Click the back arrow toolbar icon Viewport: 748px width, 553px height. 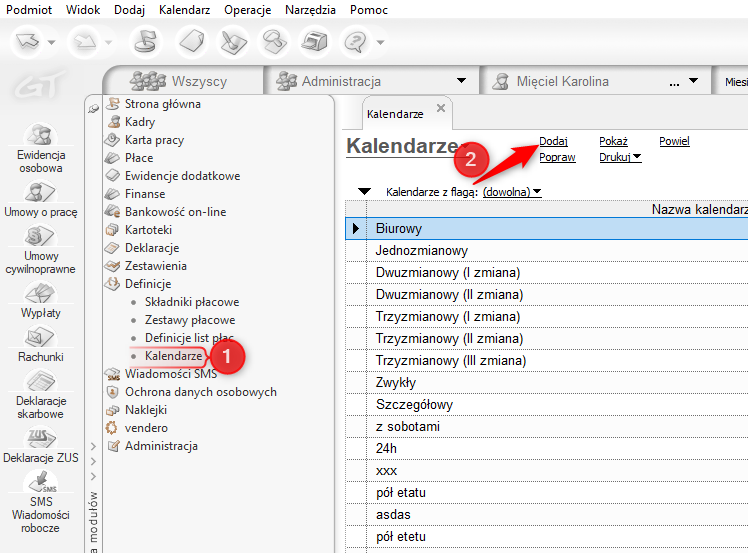tap(28, 42)
